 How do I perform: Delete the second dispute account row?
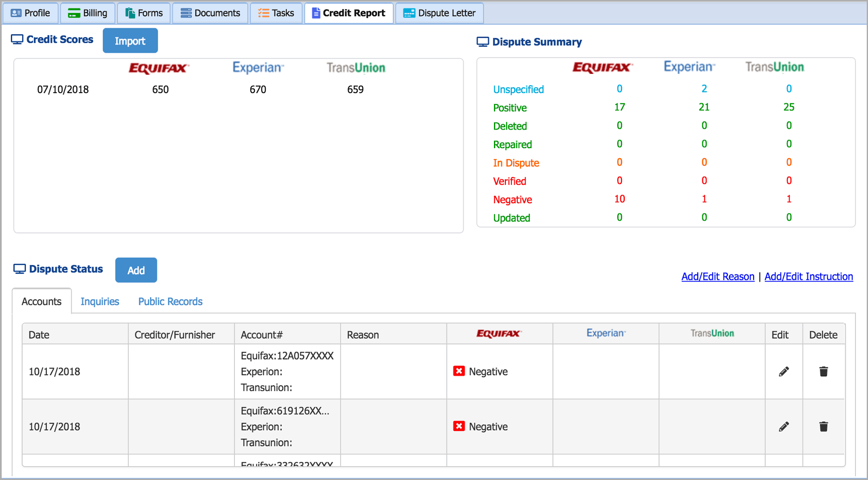[x=823, y=426]
